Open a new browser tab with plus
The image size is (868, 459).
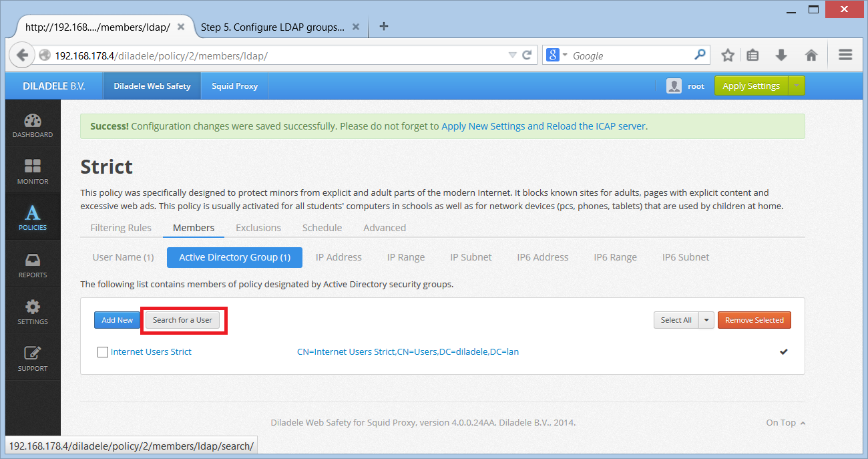[383, 27]
